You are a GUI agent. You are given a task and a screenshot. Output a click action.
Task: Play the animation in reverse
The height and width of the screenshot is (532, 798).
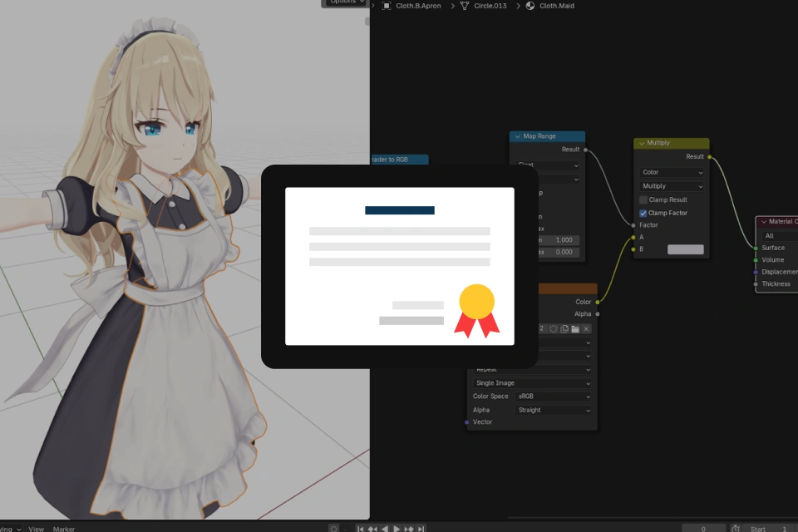tap(385, 529)
